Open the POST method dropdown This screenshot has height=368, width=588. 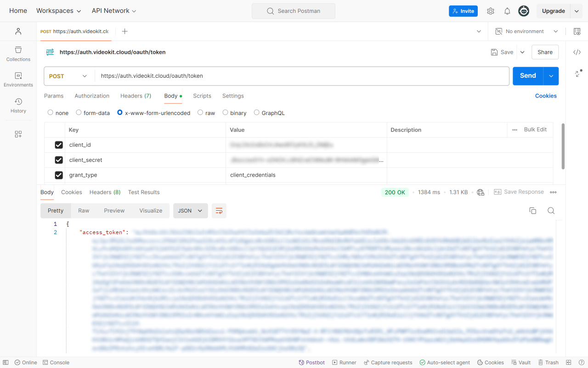69,76
